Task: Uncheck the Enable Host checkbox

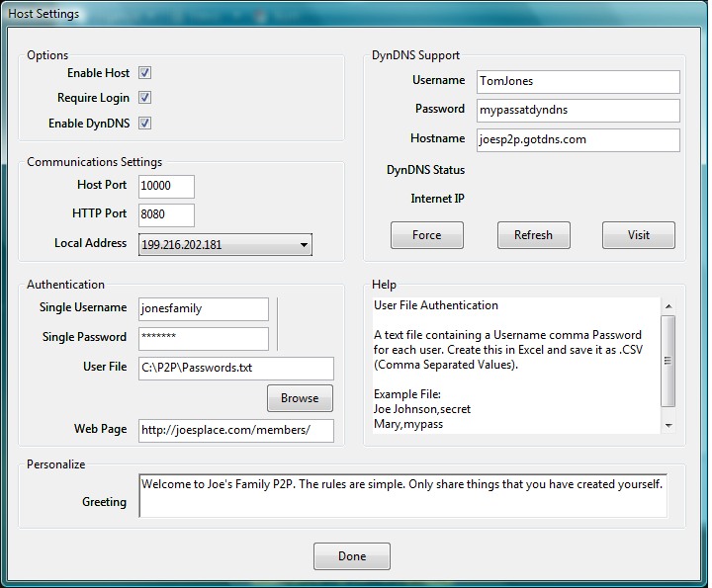Action: pyautogui.click(x=144, y=72)
